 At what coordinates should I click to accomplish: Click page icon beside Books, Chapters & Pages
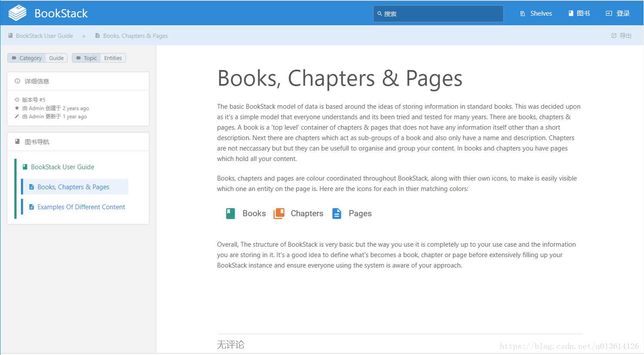click(x=31, y=187)
